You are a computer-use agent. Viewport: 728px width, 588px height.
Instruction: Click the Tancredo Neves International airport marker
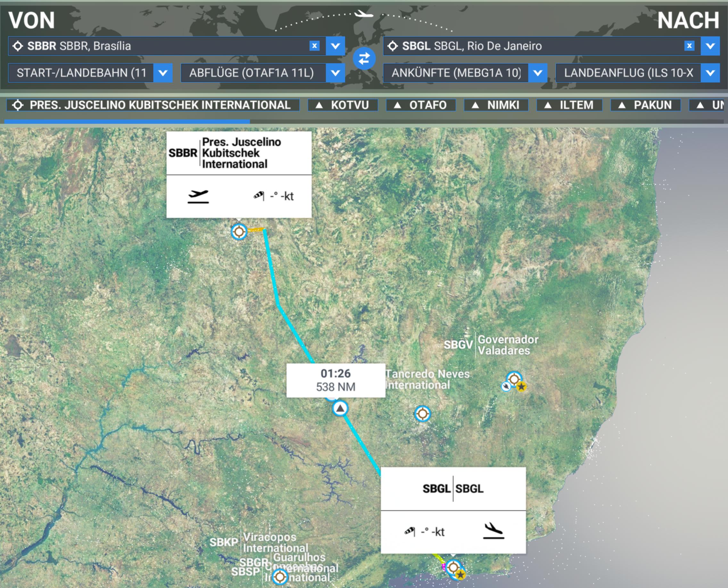(x=422, y=413)
